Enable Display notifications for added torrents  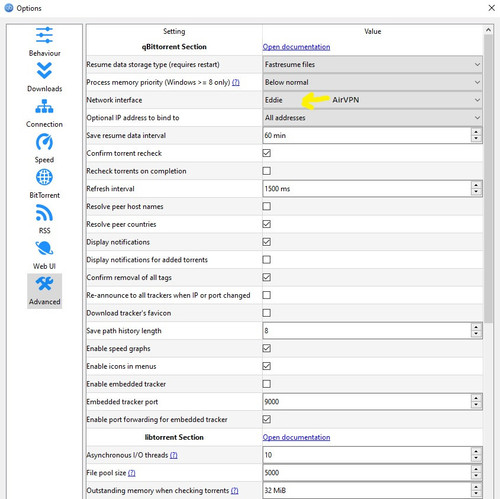[267, 259]
